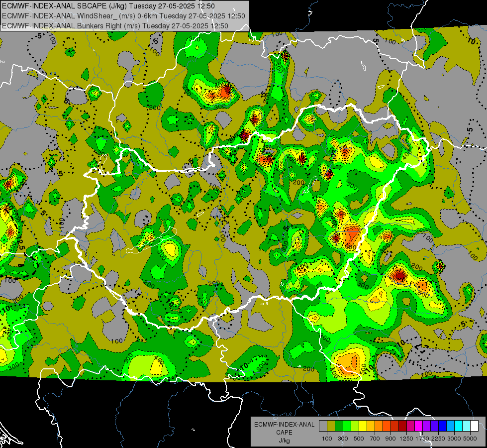Click the 500 legend scale label
The height and width of the screenshot is (448, 487).
pos(359,439)
